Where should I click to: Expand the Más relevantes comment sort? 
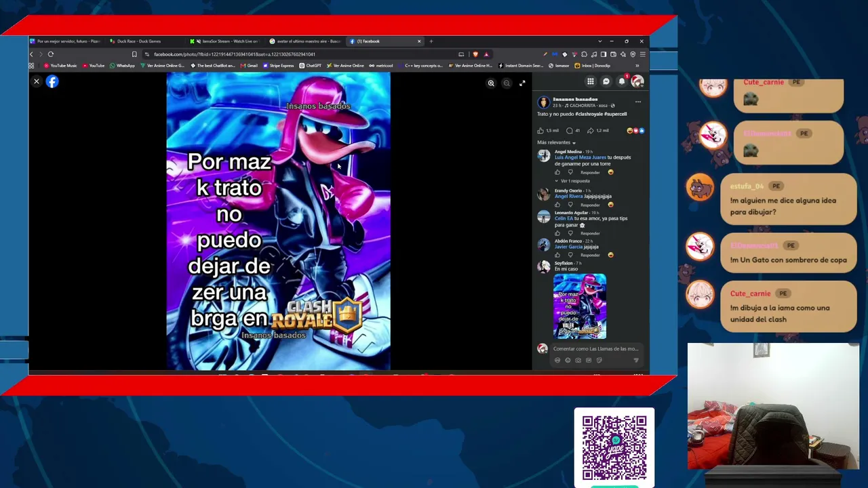[x=557, y=143]
